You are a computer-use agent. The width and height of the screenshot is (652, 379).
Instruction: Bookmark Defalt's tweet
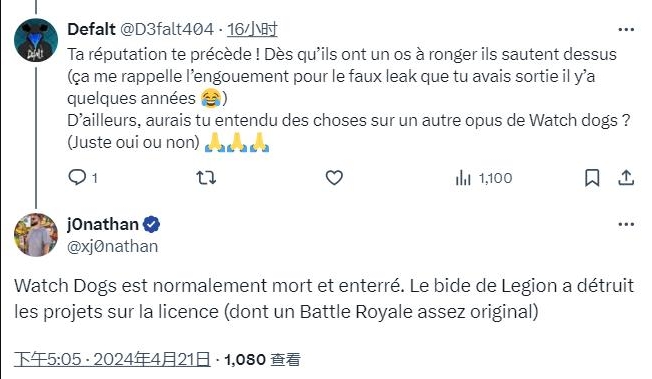click(x=592, y=178)
